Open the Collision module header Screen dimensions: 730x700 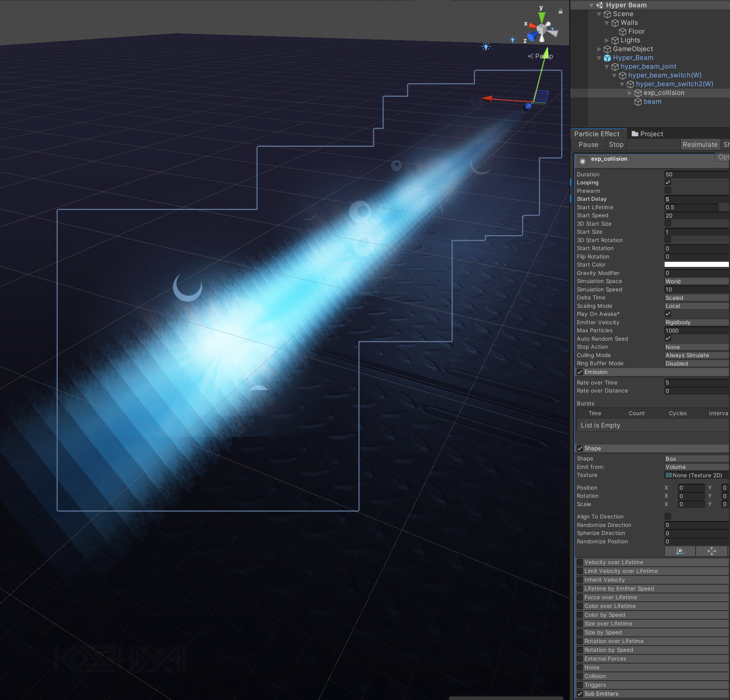pyautogui.click(x=652, y=676)
